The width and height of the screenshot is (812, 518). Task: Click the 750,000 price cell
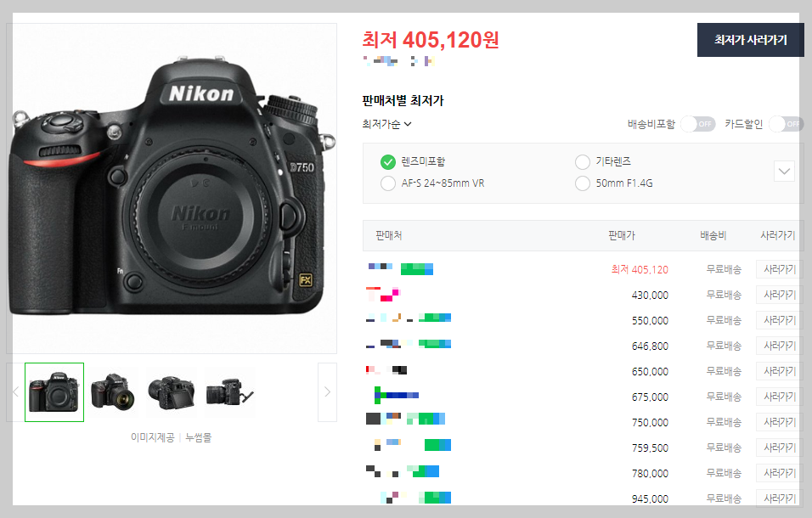tap(650, 422)
